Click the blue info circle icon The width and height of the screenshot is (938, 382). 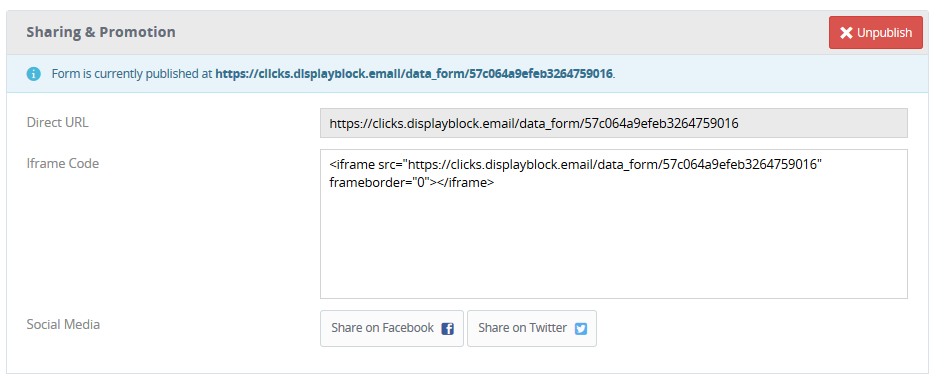tap(34, 74)
